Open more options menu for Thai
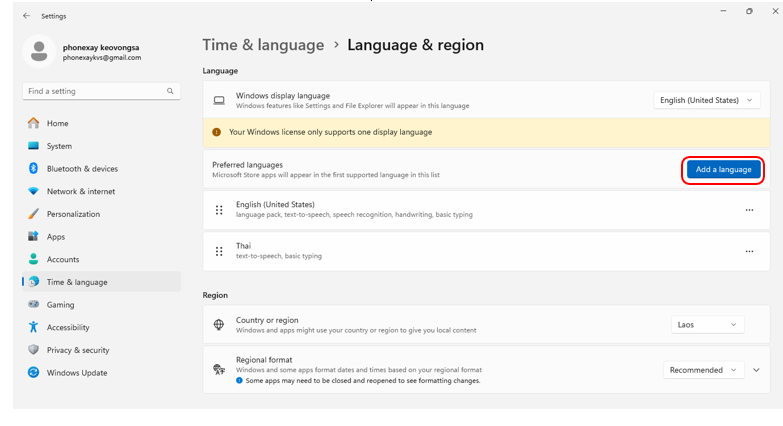783x426 pixels. coord(749,252)
